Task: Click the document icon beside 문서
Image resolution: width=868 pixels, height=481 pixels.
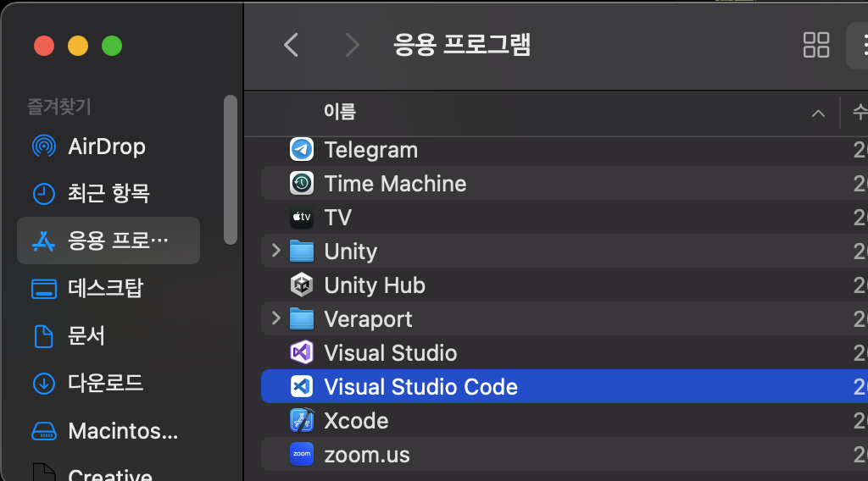Action: tap(44, 336)
